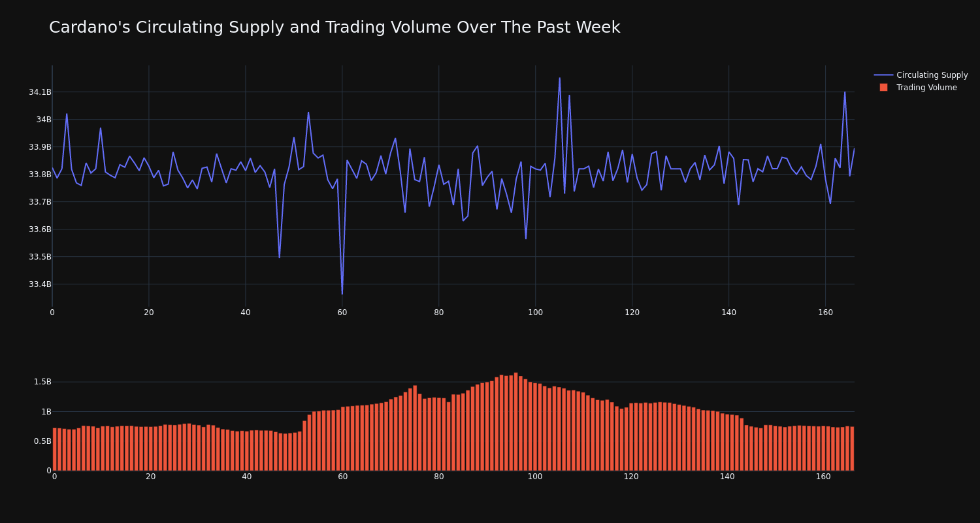Image resolution: width=980 pixels, height=523 pixels.
Task: Click the supply line's highest peak near 105
Action: (x=559, y=78)
